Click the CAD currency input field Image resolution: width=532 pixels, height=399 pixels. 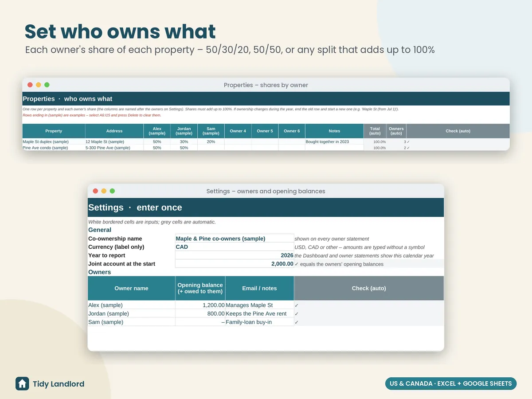(235, 247)
